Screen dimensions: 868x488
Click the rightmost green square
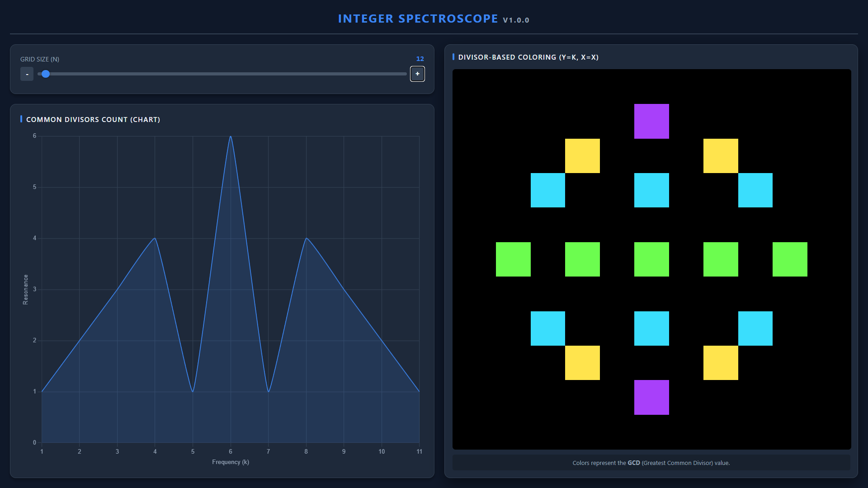790,259
